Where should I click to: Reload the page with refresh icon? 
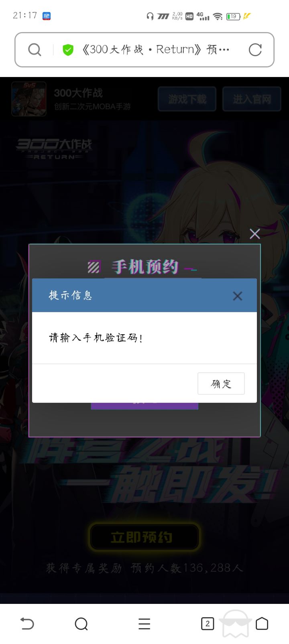[255, 50]
